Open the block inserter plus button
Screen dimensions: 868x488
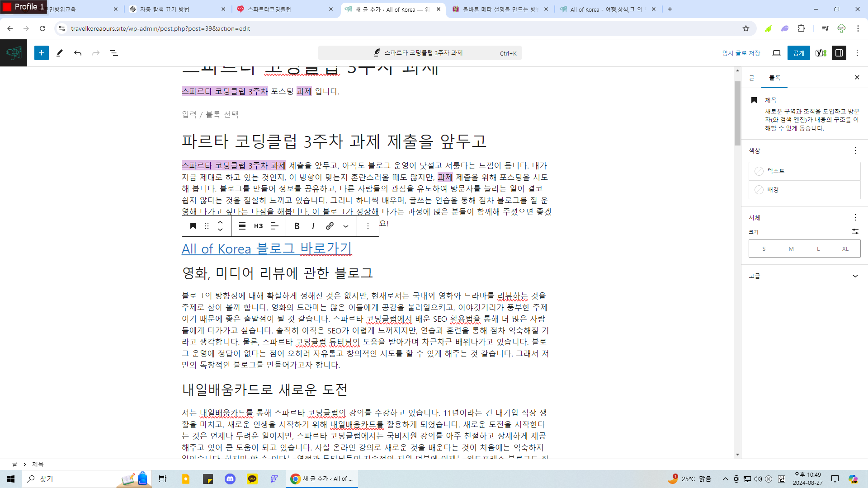click(41, 53)
